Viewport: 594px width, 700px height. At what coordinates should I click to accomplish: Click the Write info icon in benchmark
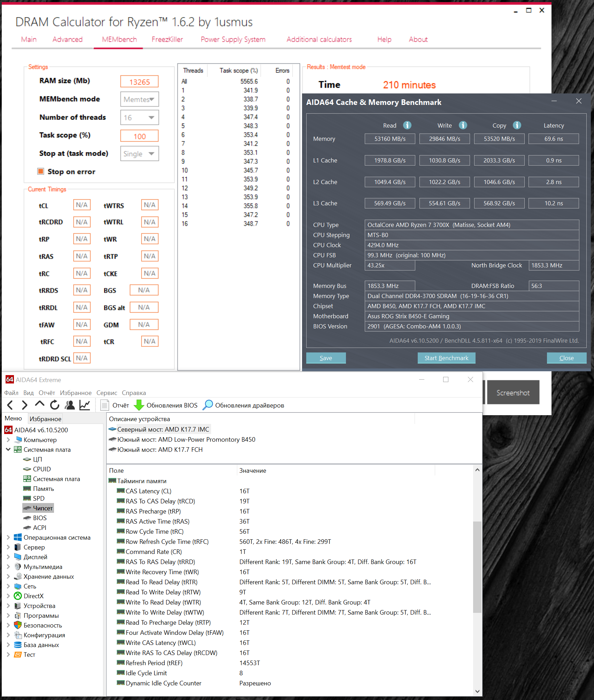tap(463, 125)
